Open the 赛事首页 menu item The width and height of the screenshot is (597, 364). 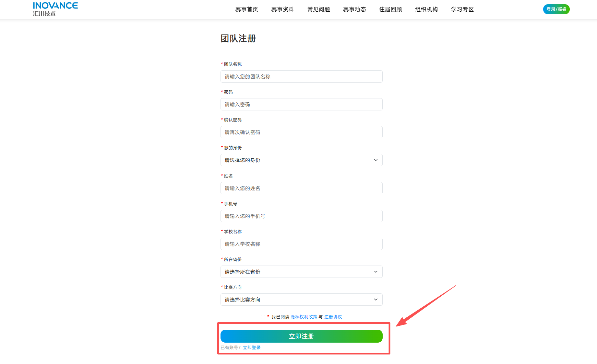(246, 9)
